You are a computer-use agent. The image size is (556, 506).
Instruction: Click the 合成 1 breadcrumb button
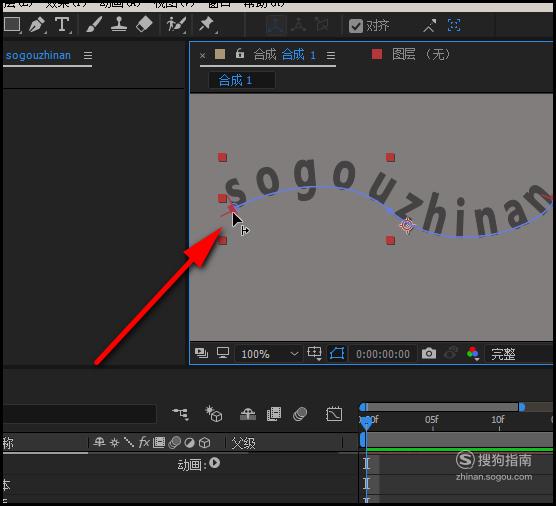pyautogui.click(x=242, y=80)
